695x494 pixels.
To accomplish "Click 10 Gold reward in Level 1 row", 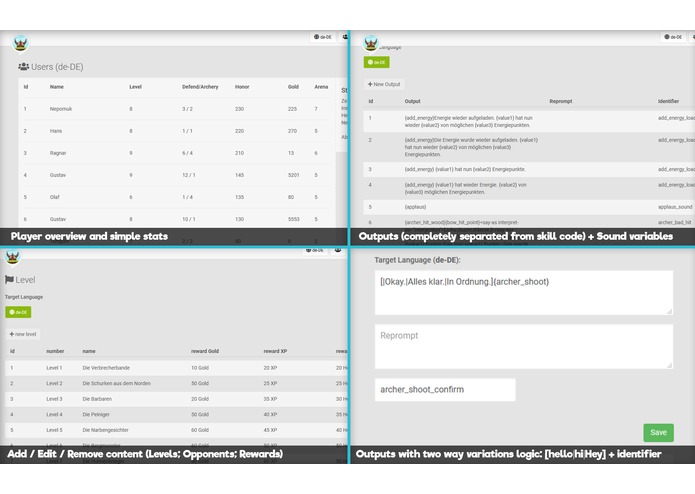I will click(x=200, y=368).
